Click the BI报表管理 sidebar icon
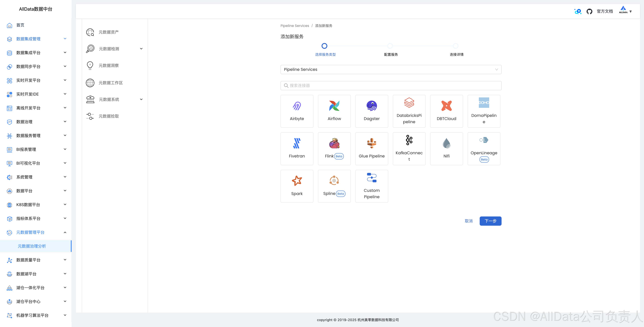 click(9, 150)
